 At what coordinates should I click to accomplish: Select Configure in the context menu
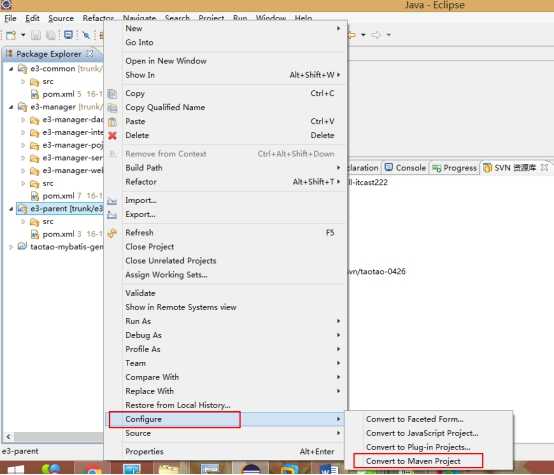pos(226,419)
